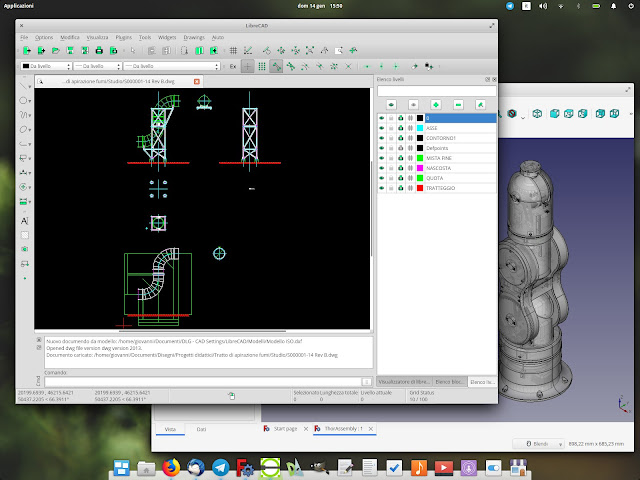The height and width of the screenshot is (480, 640).
Task: Click the show all layers eye icon
Action: [389, 104]
